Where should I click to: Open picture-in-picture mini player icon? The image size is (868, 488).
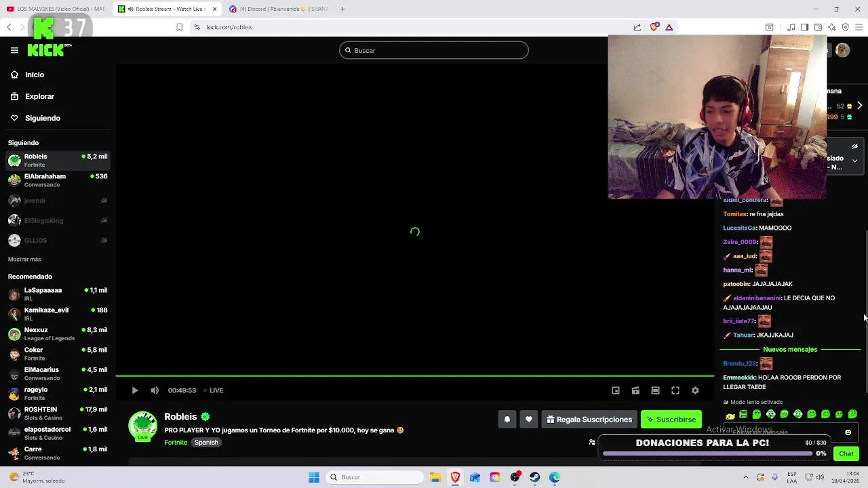point(616,390)
